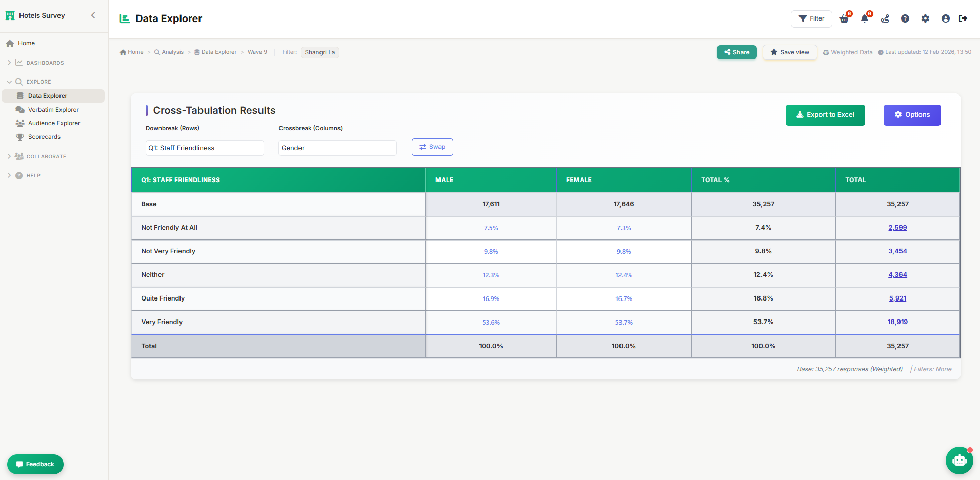Switch to Scorecards in the sidebar
980x480 pixels.
point(45,137)
